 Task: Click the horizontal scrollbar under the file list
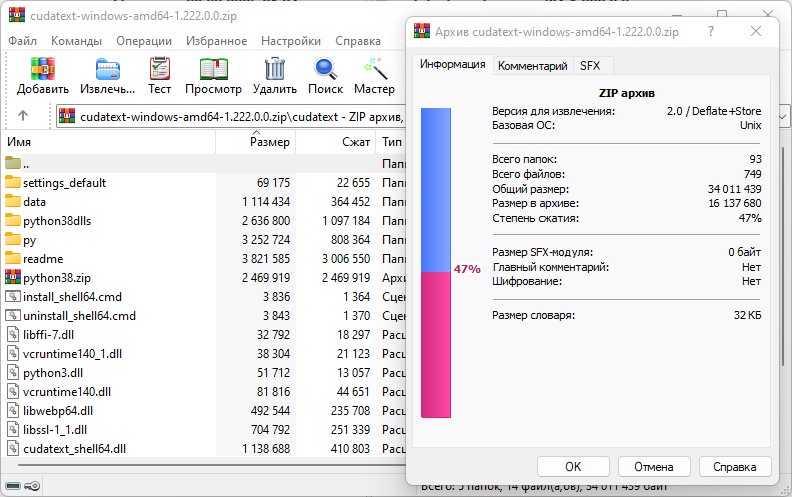(x=212, y=464)
